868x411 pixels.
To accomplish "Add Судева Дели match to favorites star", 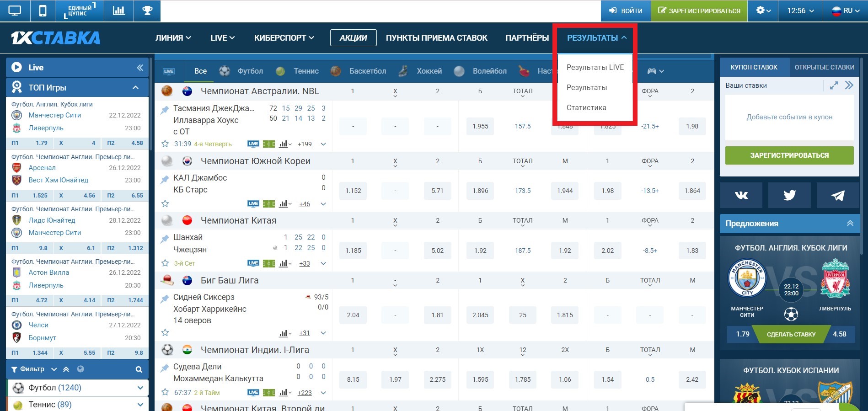I will (x=165, y=392).
